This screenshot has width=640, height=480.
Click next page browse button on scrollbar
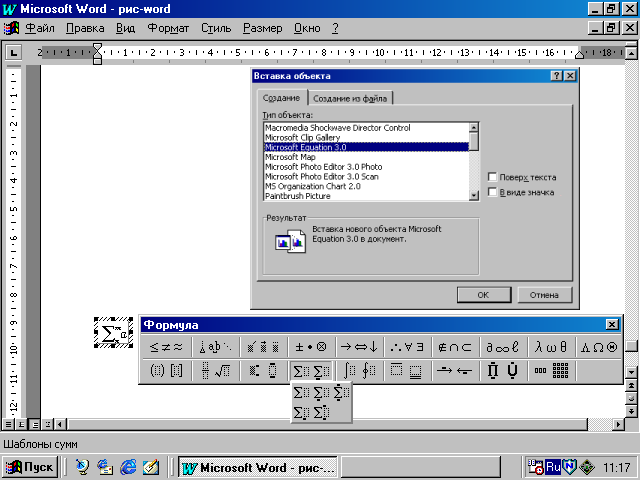(x=631, y=411)
